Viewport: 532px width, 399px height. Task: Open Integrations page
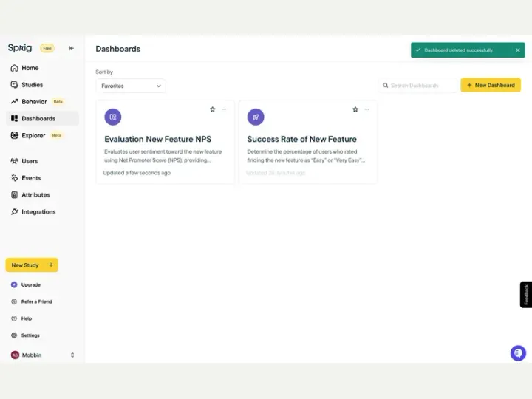42,212
